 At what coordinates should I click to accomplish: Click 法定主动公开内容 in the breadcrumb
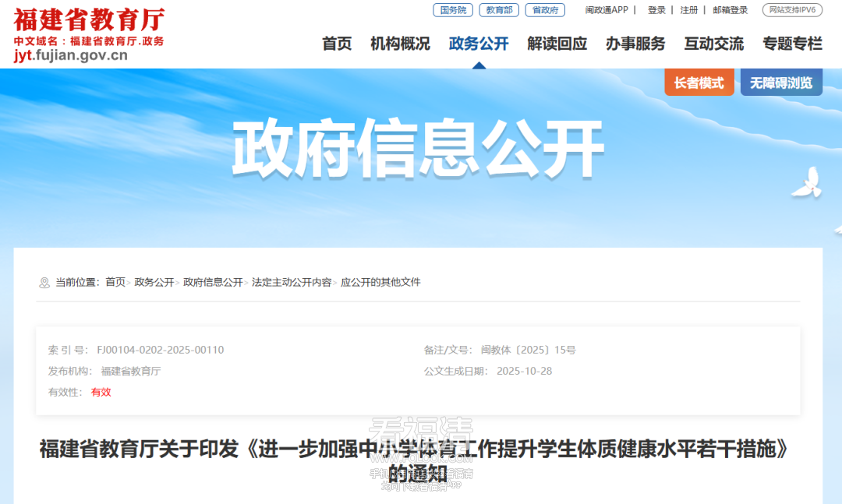(291, 282)
